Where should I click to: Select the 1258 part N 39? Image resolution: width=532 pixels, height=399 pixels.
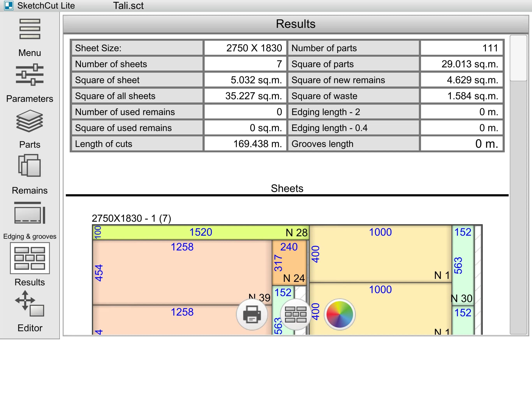pos(182,272)
